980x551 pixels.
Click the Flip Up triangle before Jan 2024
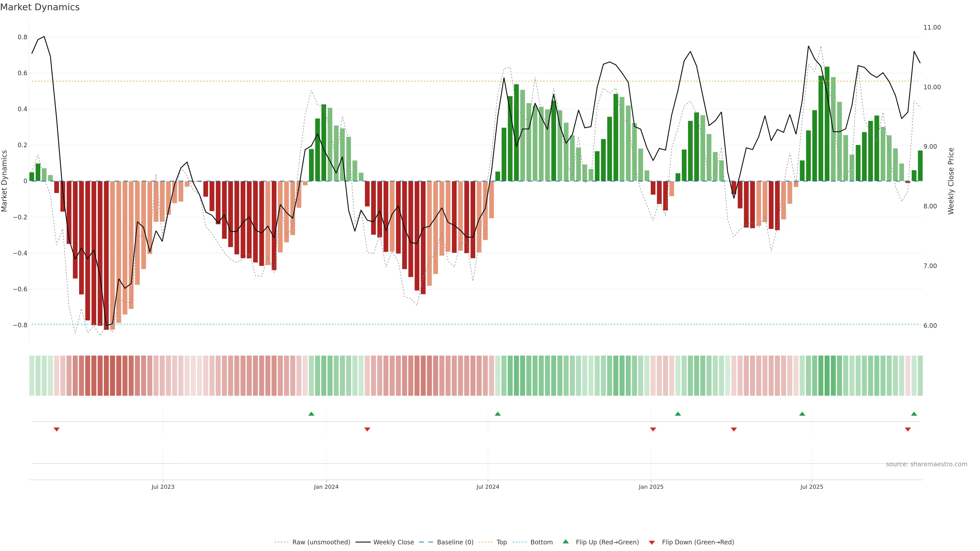click(x=311, y=414)
